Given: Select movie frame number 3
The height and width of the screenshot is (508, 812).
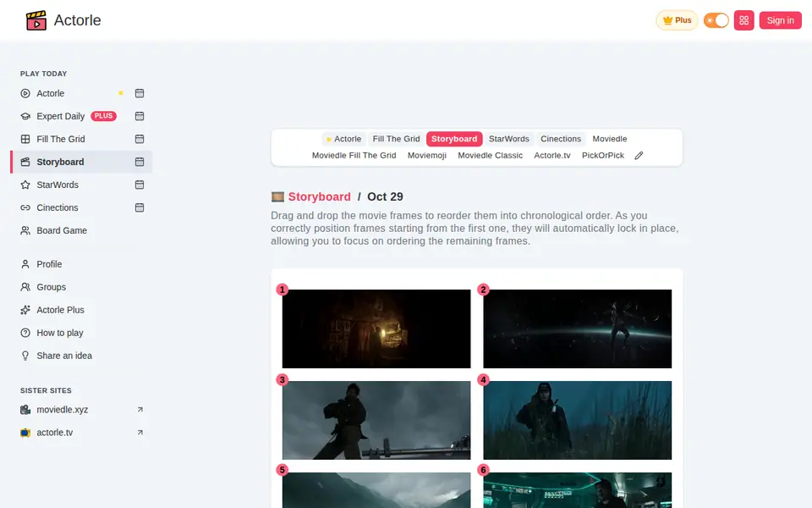Looking at the screenshot, I should [x=376, y=421].
